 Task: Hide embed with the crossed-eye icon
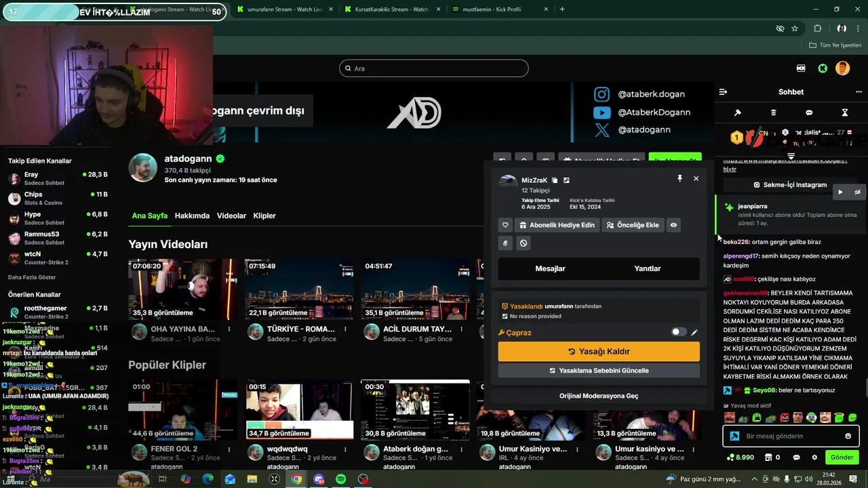coord(857,192)
